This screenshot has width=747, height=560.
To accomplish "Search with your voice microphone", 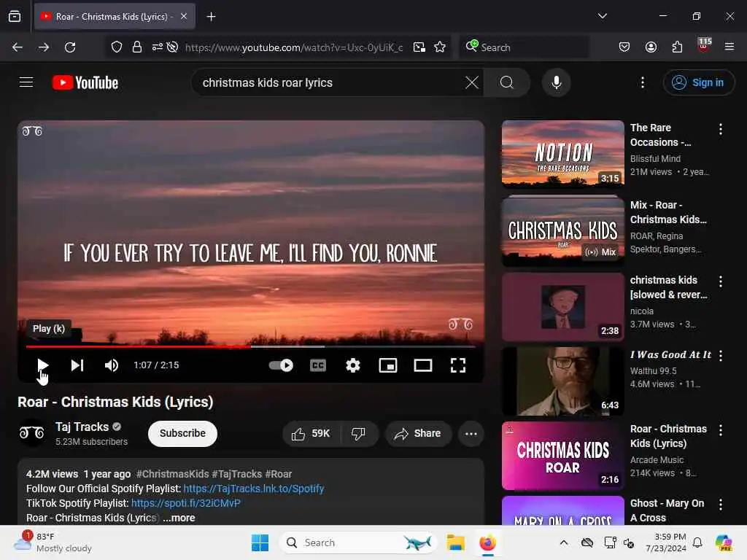I will pyautogui.click(x=556, y=82).
